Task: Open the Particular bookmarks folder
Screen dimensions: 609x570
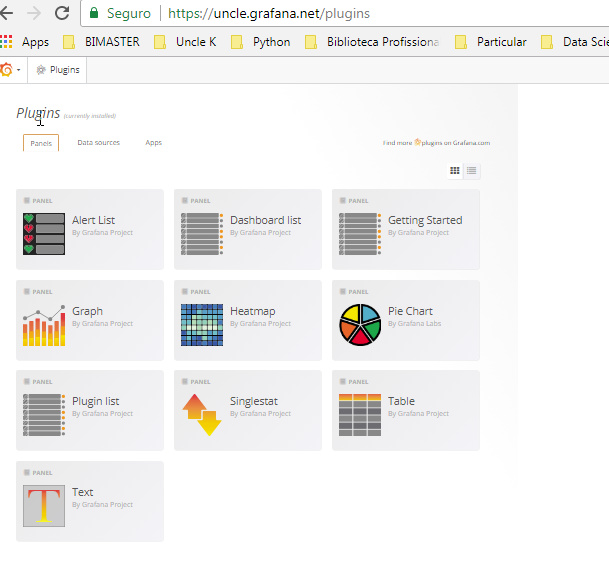Action: pos(491,42)
